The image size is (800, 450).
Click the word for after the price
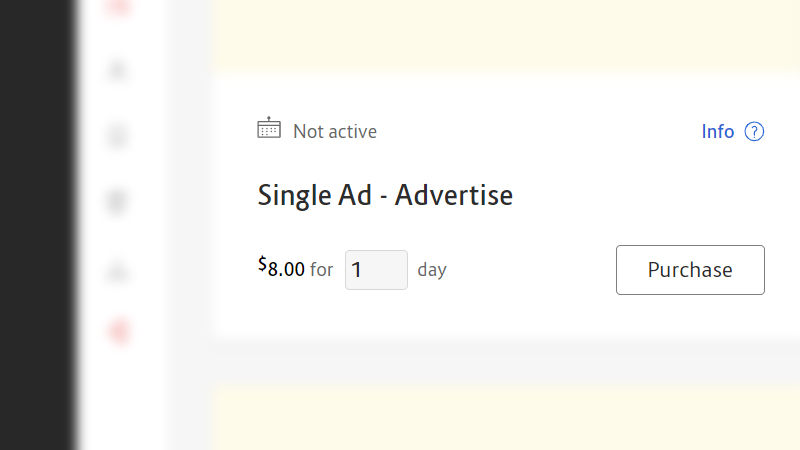(x=321, y=270)
